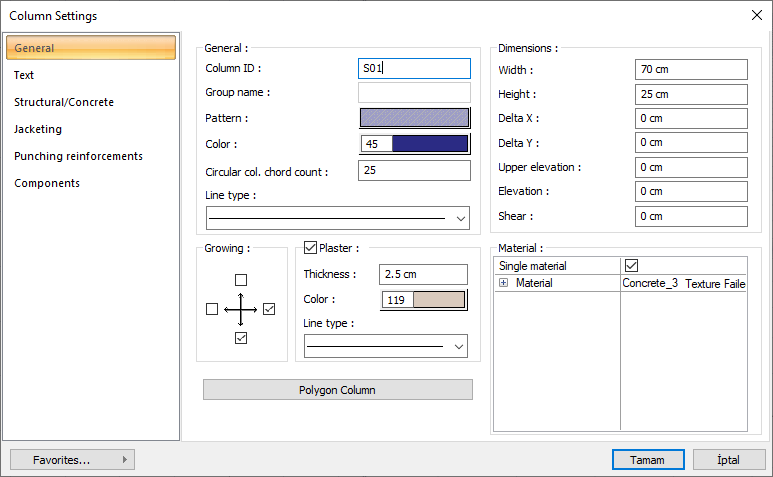Click the Polygon Column button
This screenshot has height=477, width=773.
click(x=337, y=390)
